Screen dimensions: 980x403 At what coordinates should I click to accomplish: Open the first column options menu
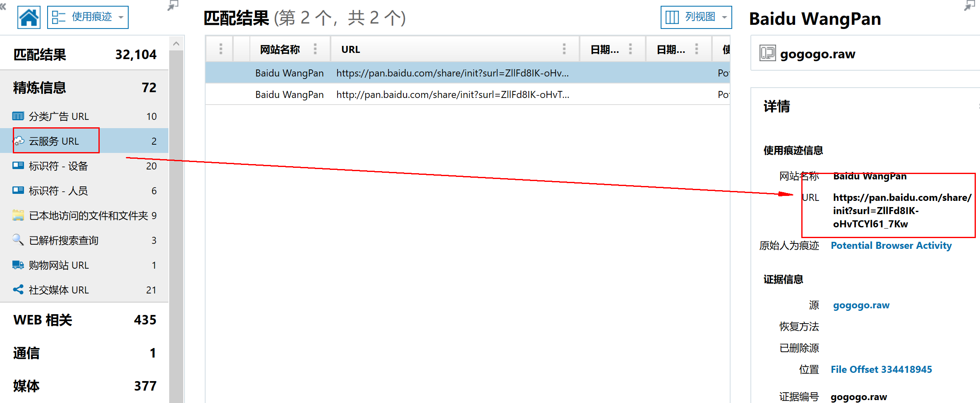click(x=221, y=49)
